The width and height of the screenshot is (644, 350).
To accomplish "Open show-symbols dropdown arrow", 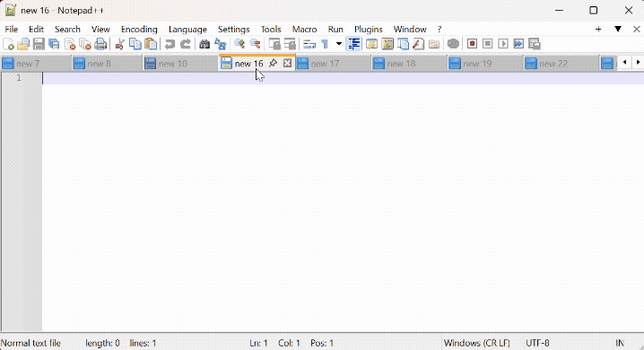I will point(339,44).
